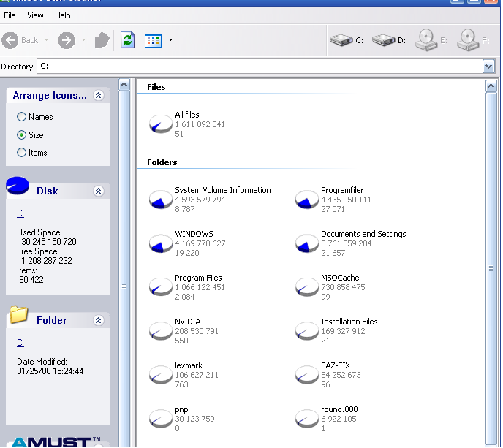Select the C: drive icon in toolbar
The width and height of the screenshot is (503, 448).
[340, 40]
